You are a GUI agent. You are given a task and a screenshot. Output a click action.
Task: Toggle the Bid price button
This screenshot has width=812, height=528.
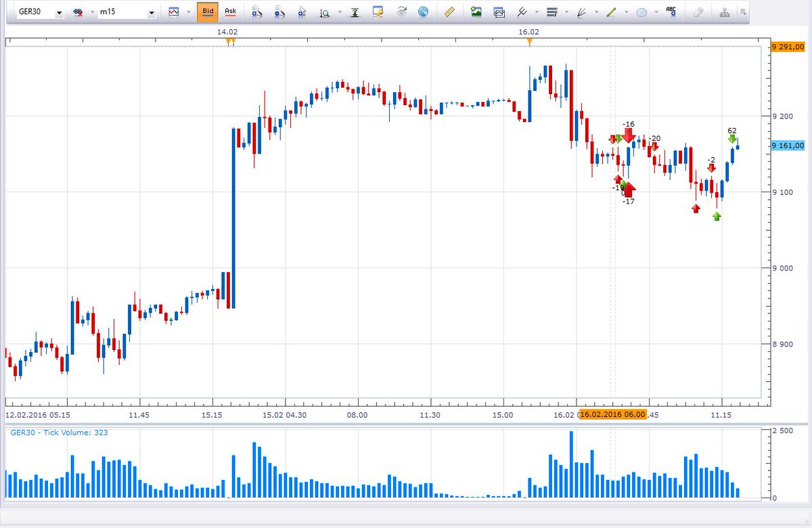coord(208,12)
